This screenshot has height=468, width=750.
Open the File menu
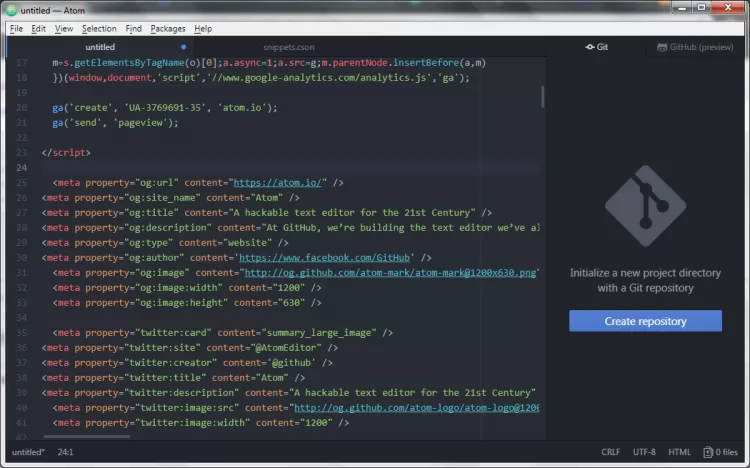tap(16, 29)
